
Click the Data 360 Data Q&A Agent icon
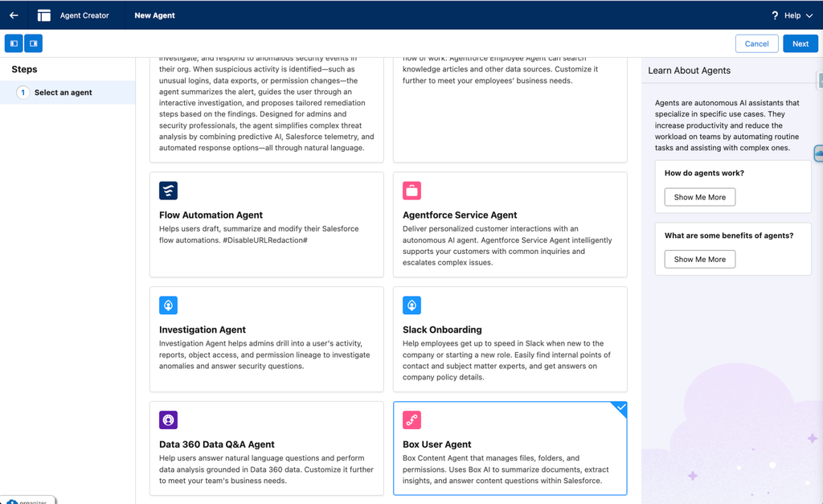[x=169, y=420]
